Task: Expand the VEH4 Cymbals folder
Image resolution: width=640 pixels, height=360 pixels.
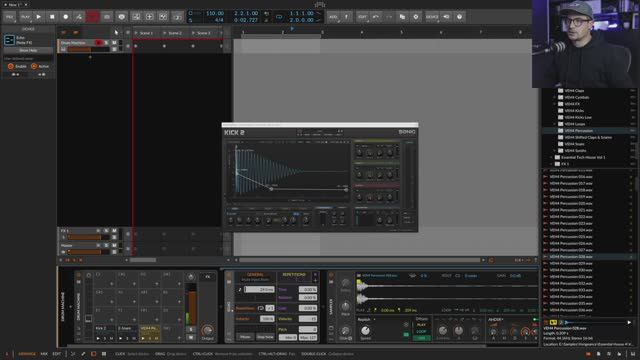Action: click(554, 97)
